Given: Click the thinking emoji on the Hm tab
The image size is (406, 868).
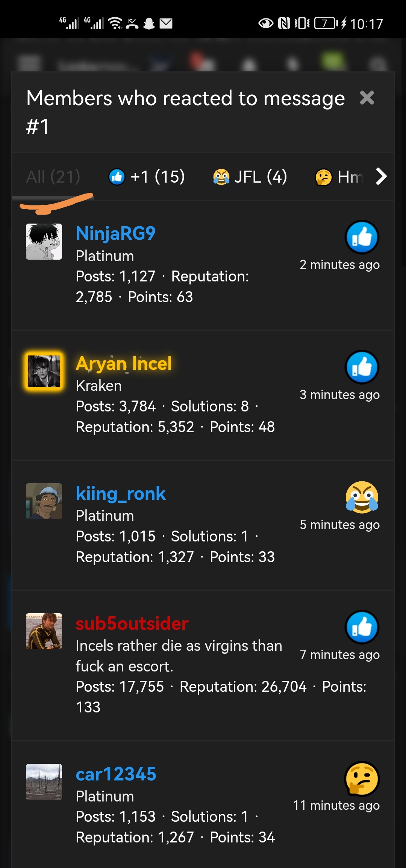Looking at the screenshot, I should click(x=324, y=177).
